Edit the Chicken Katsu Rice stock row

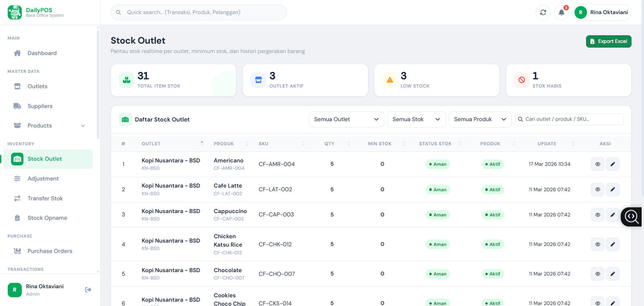tap(613, 244)
